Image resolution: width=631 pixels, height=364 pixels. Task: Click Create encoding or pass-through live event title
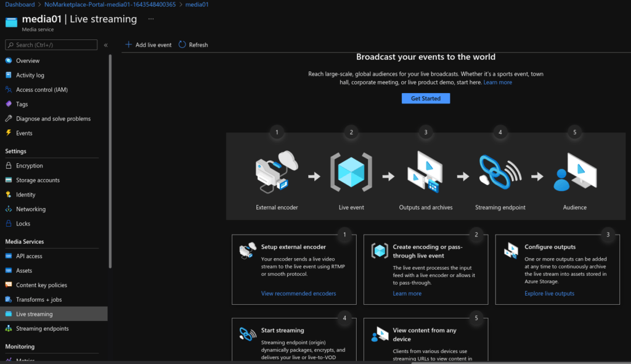[x=428, y=251]
